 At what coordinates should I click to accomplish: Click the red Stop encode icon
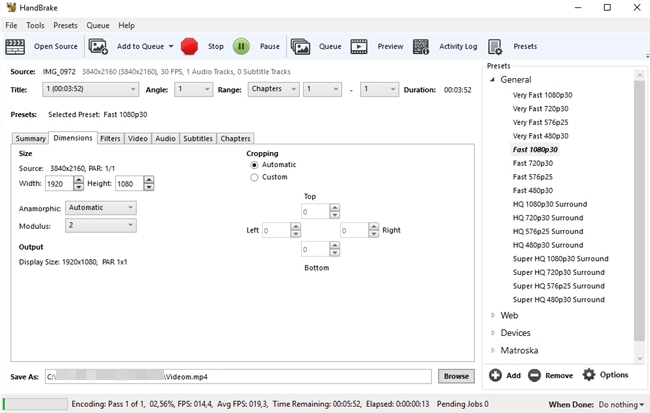(189, 46)
